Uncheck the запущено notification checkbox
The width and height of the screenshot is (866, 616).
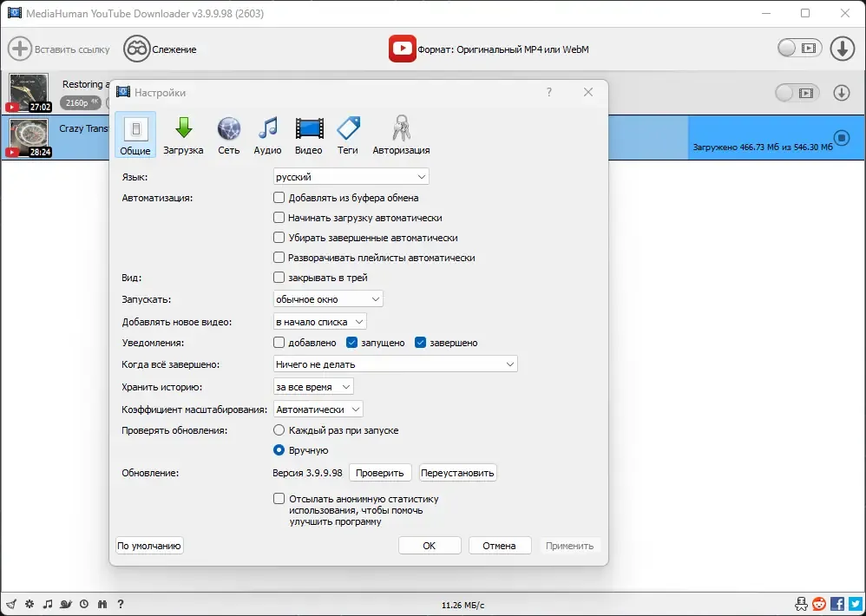[351, 343]
